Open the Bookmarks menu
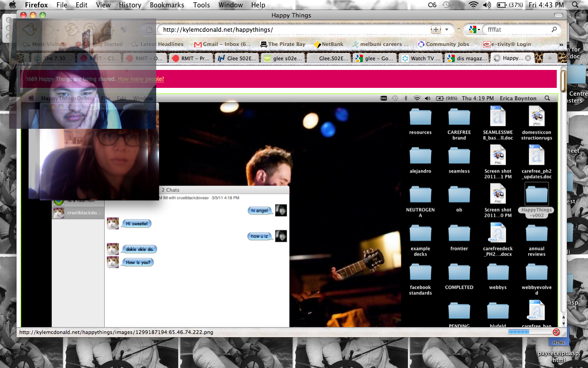Image resolution: width=588 pixels, height=368 pixels. [x=167, y=5]
